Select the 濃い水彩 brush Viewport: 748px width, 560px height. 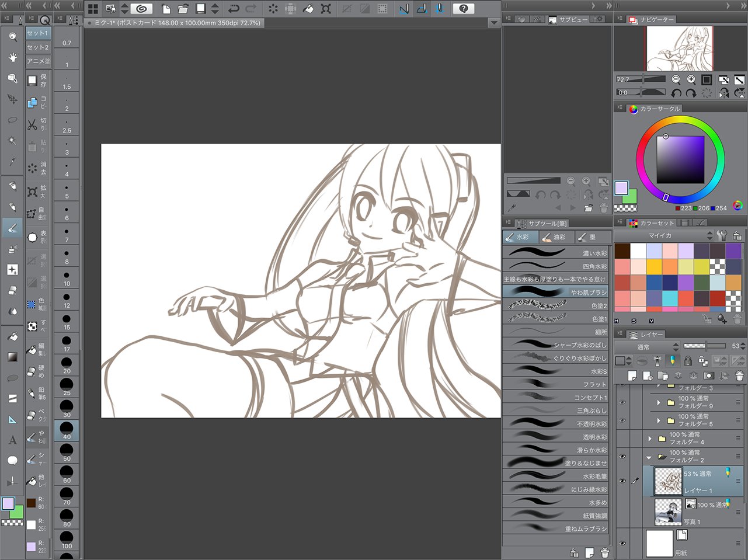(556, 253)
